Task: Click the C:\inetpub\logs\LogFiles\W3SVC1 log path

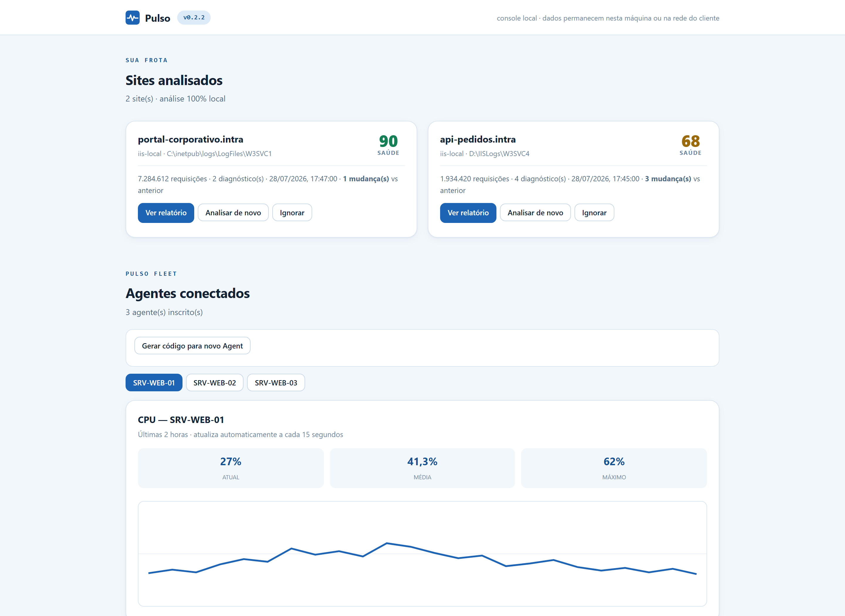Action: click(x=219, y=154)
